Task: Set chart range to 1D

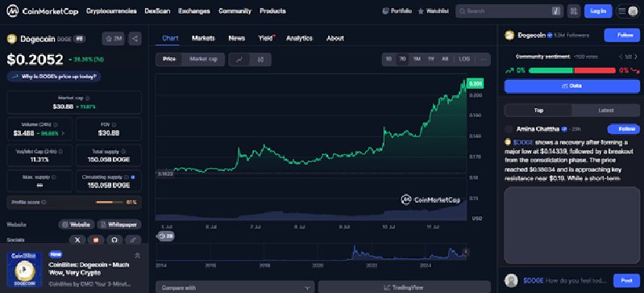Action: 388,59
